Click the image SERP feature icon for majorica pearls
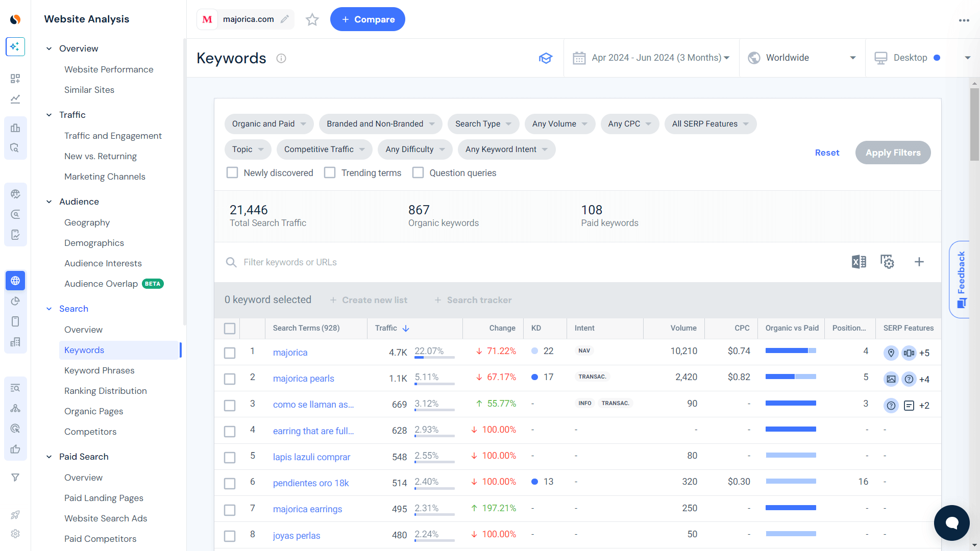 click(x=891, y=379)
